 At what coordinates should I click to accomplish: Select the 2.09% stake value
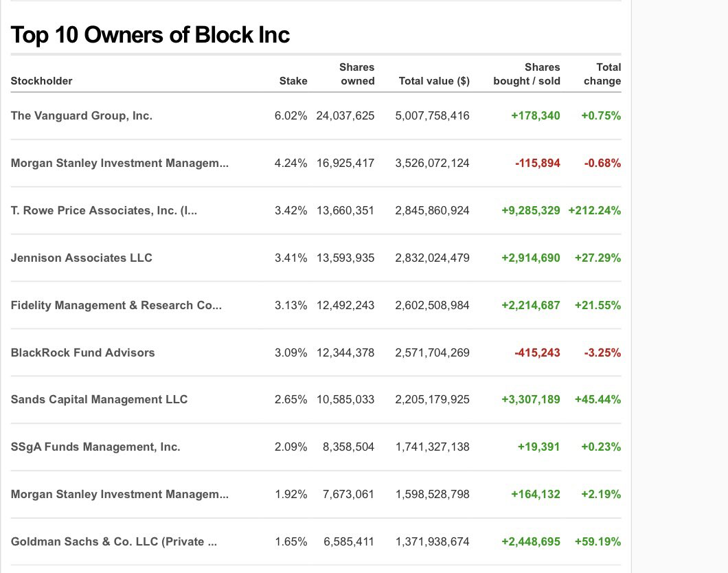[291, 447]
